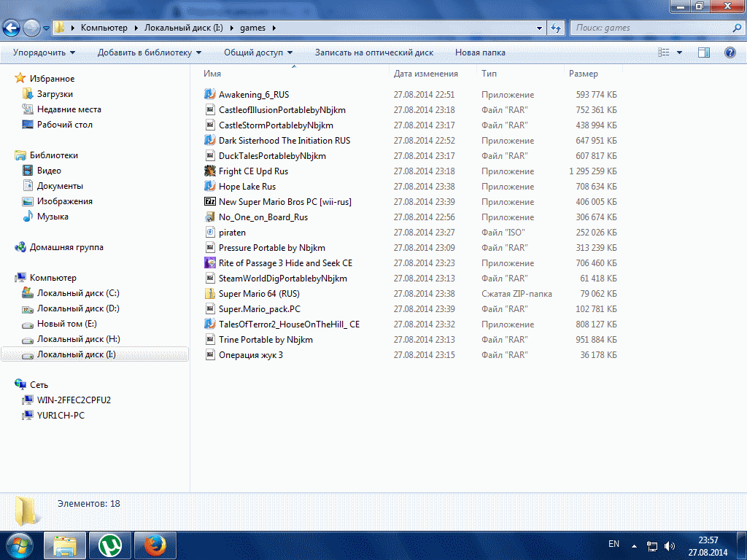The image size is (747, 560).
Task: Select CastleofIllusionPortablebyNbjkm RAR icon
Action: click(x=210, y=110)
